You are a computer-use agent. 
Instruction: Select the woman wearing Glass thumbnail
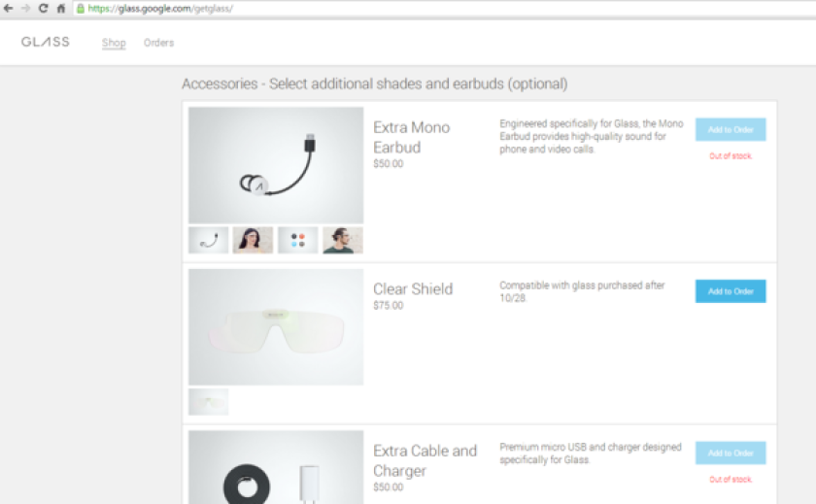253,240
